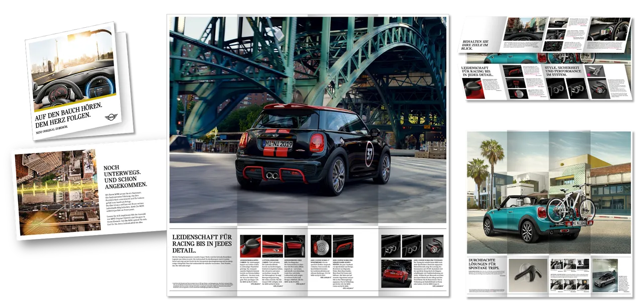Select the carbon mirror cap thumbnail in the large spread
644x301 pixels.
point(250,246)
